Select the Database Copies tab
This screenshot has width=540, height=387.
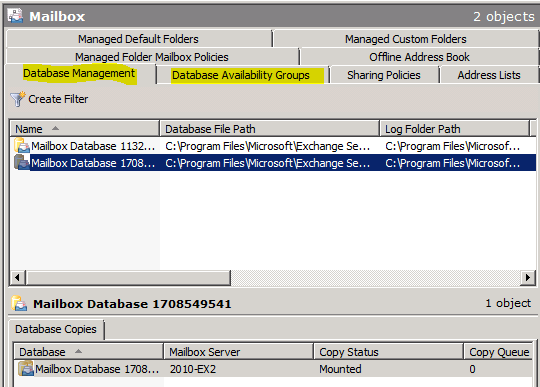pos(56,329)
